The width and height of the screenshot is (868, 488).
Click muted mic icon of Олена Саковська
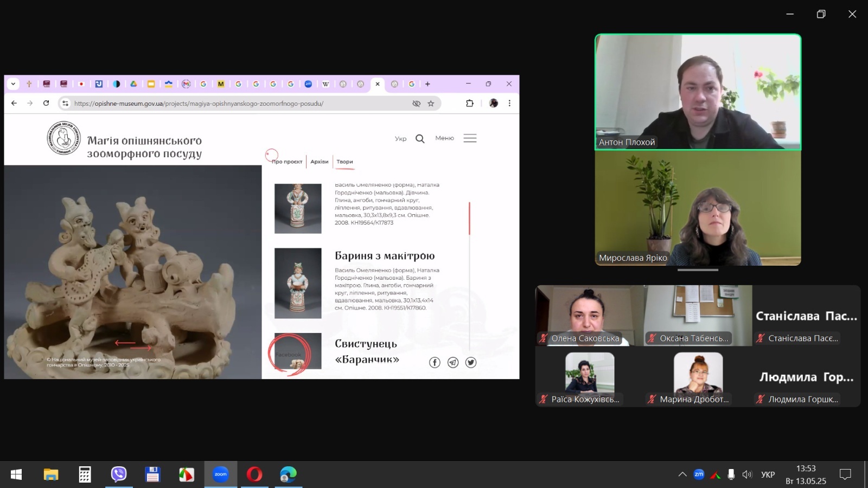pos(544,338)
